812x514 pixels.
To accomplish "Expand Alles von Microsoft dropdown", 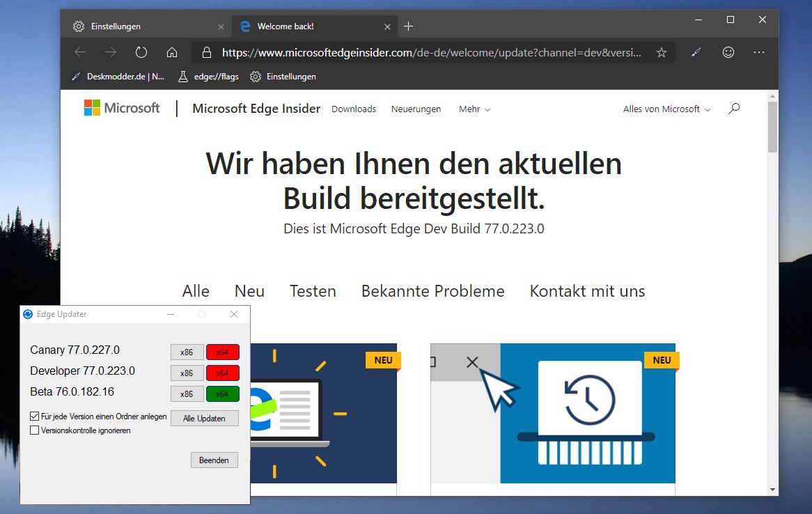I will [x=666, y=109].
